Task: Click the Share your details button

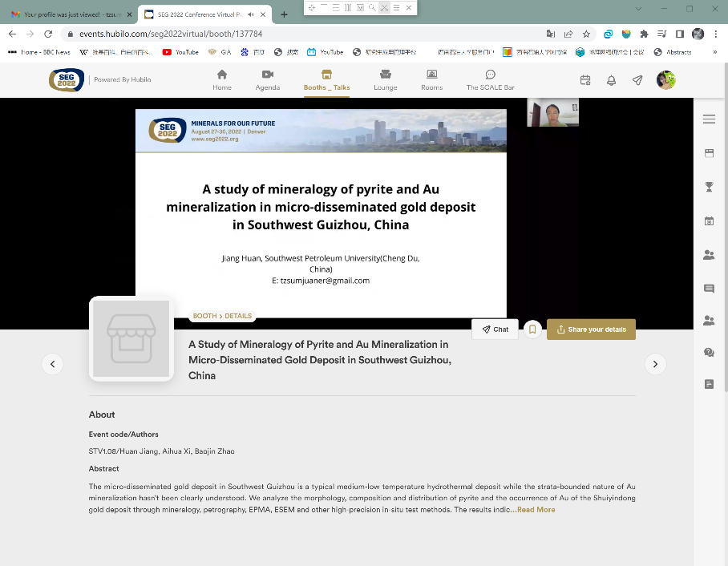Action: point(591,329)
